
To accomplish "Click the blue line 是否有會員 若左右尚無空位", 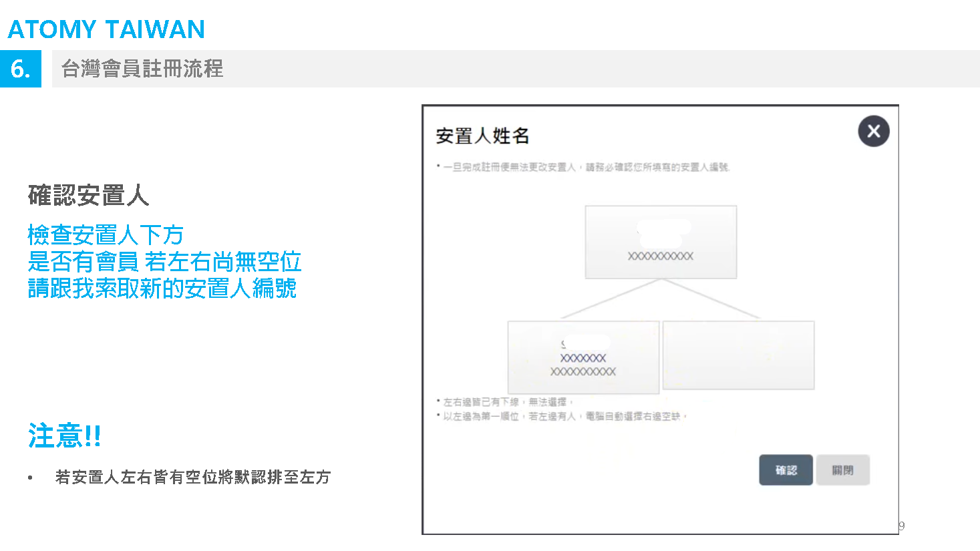I will [164, 261].
